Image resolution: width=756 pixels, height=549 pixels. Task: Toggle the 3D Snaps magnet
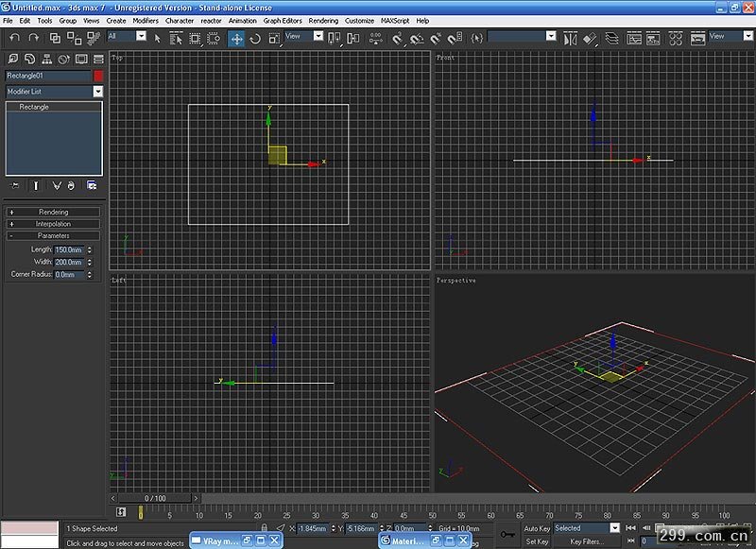397,39
